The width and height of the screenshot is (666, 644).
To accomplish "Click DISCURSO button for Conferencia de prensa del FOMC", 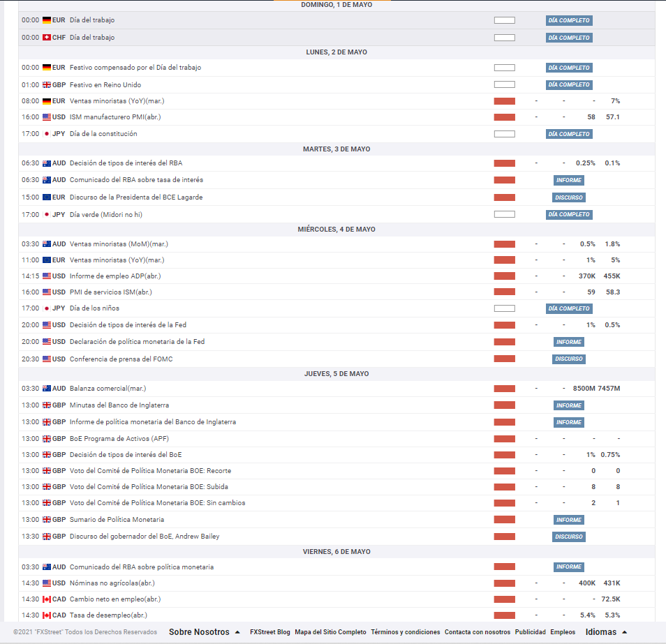I will [x=569, y=359].
